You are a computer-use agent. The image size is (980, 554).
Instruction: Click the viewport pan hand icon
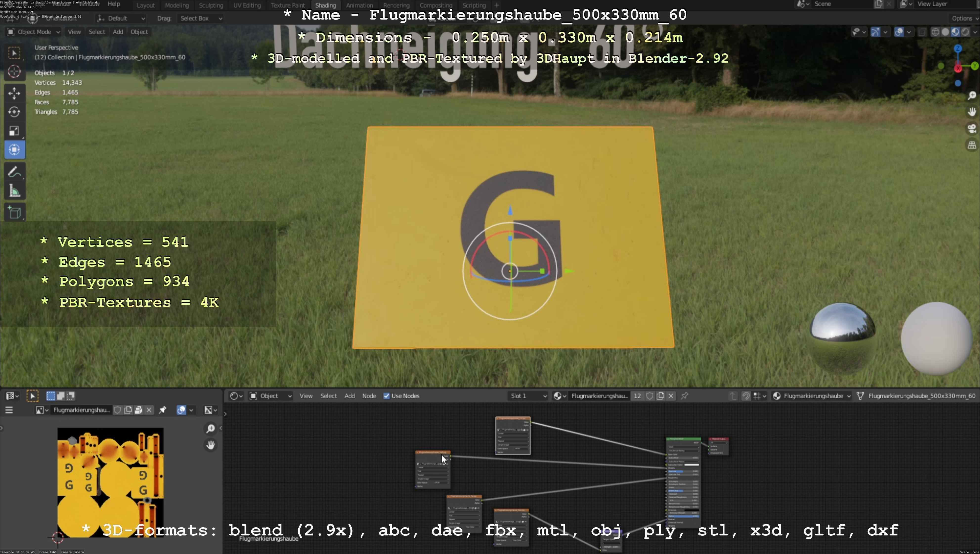972,112
